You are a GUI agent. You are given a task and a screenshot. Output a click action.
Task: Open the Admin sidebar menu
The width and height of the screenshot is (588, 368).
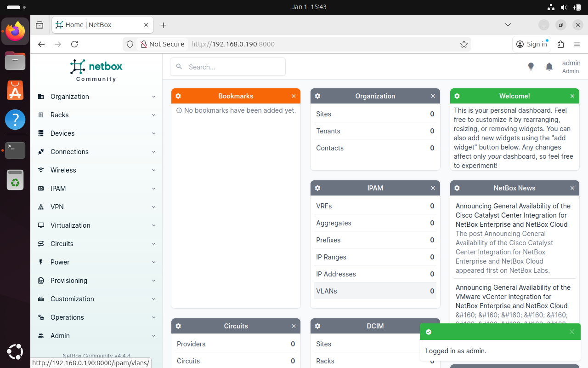click(x=96, y=336)
